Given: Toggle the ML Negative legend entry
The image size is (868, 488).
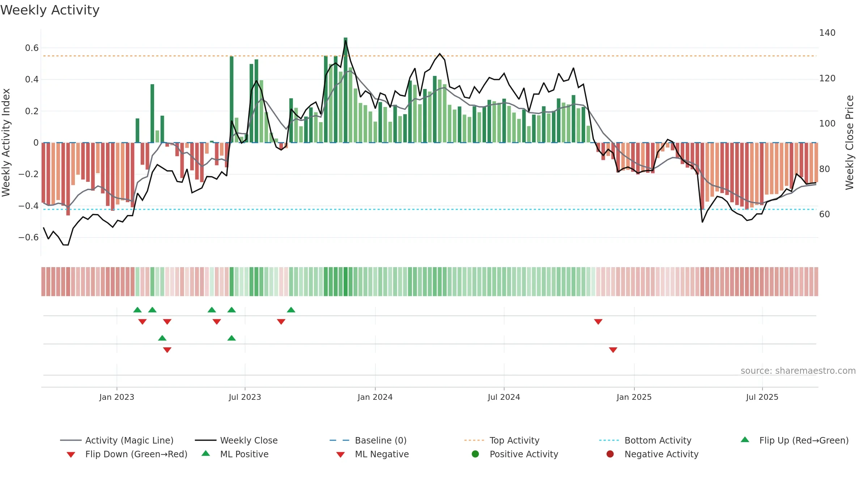Looking at the screenshot, I should click(373, 454).
